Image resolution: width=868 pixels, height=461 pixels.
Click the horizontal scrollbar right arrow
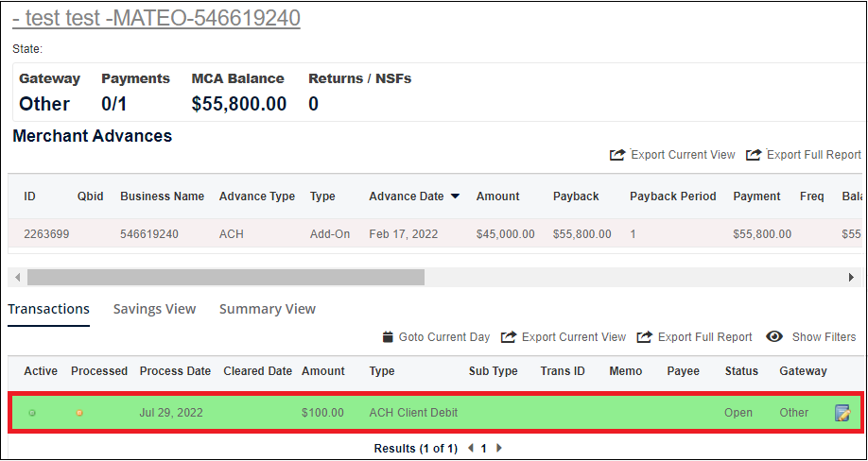point(851,277)
